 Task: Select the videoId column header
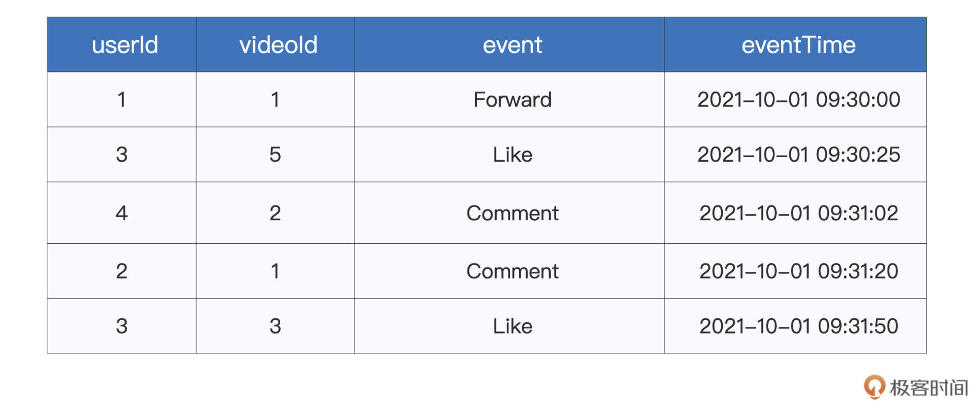pos(278,45)
